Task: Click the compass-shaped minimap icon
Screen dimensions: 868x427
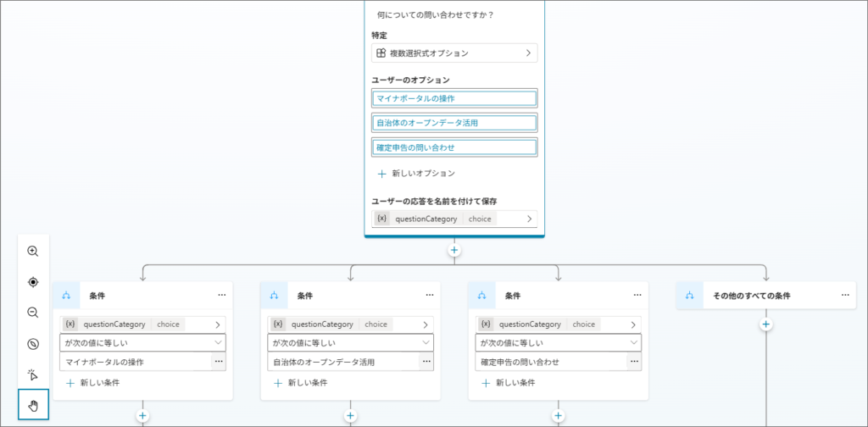Action: click(x=33, y=344)
